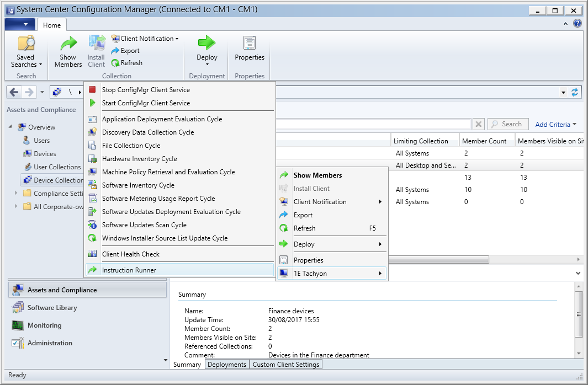Choose Hardware Inventory Cycle menu entry
This screenshot has width=588, height=385.
[x=139, y=159]
